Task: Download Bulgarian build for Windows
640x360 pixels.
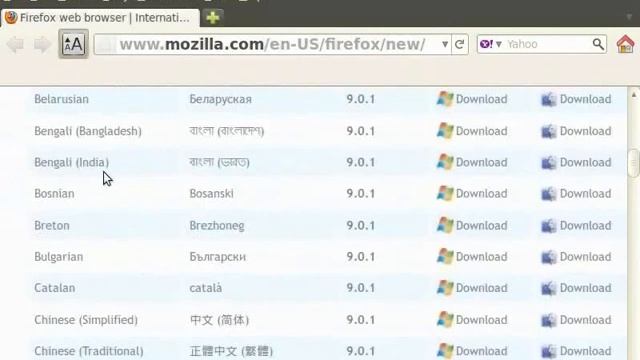Action: tap(472, 257)
